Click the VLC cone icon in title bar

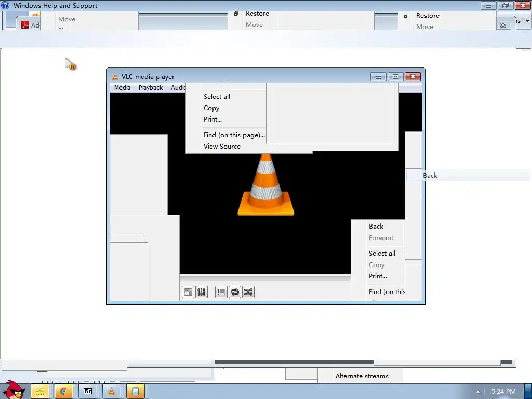[115, 77]
